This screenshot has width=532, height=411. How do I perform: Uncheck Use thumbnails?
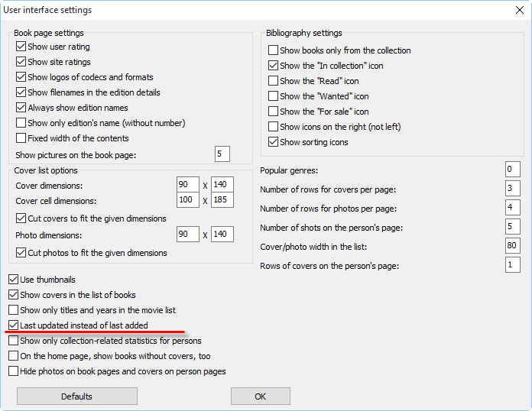coord(13,280)
